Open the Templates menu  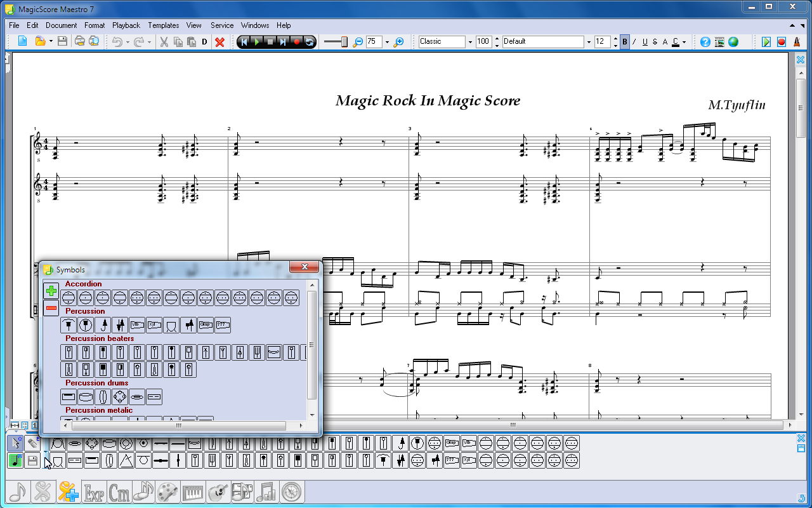pyautogui.click(x=164, y=25)
